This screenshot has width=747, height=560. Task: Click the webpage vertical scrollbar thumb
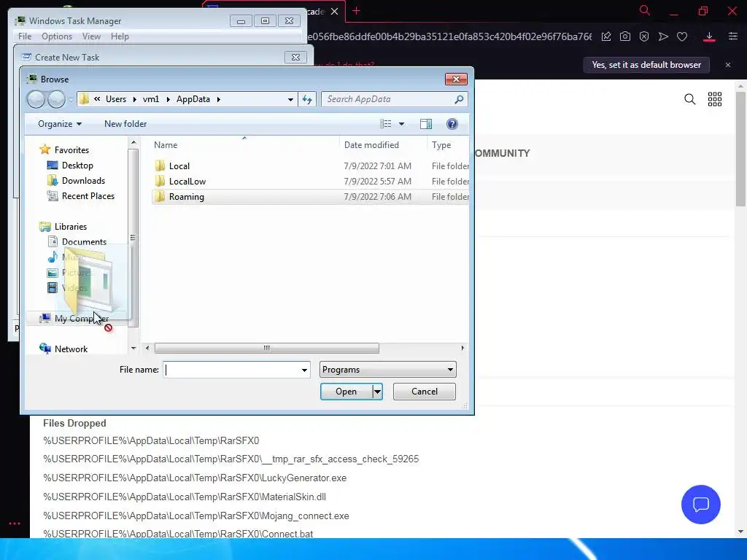[x=741, y=149]
